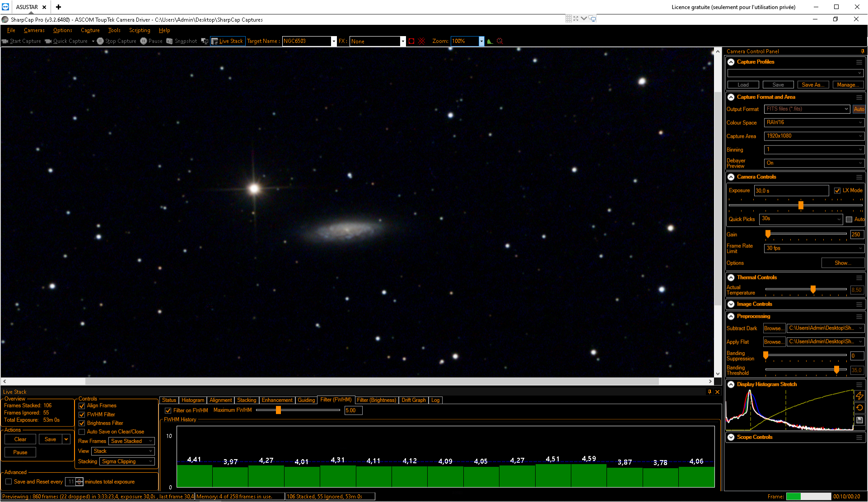Click the red square selection area icon
The height and width of the screenshot is (502, 868).
tap(411, 41)
